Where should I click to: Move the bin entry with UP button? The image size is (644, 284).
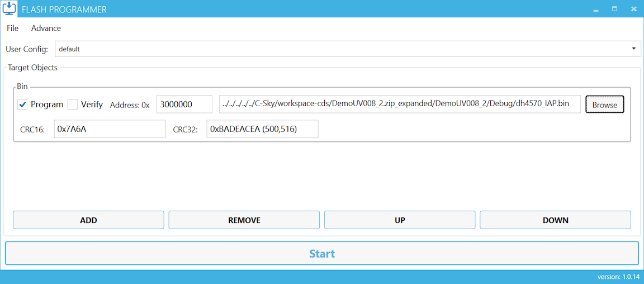399,220
